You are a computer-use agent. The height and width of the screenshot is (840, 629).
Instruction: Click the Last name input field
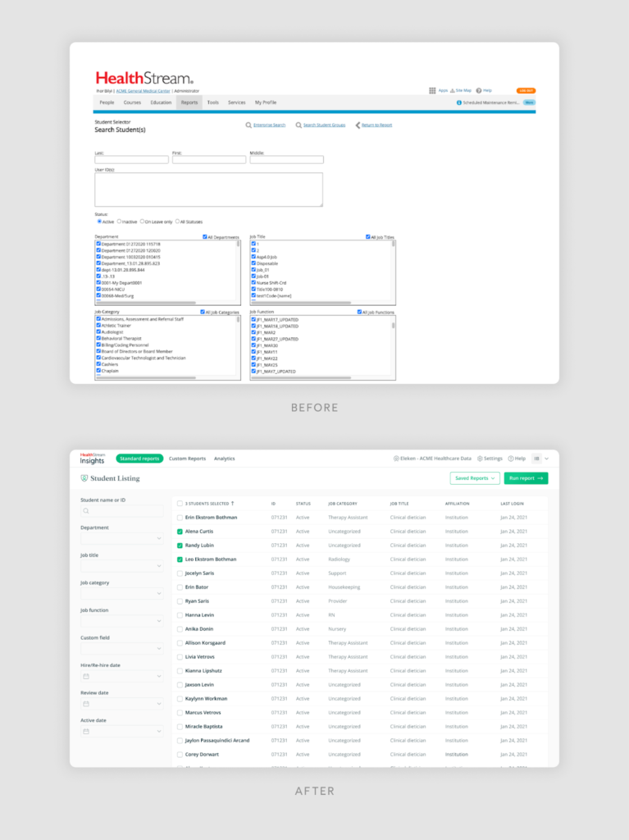[132, 160]
